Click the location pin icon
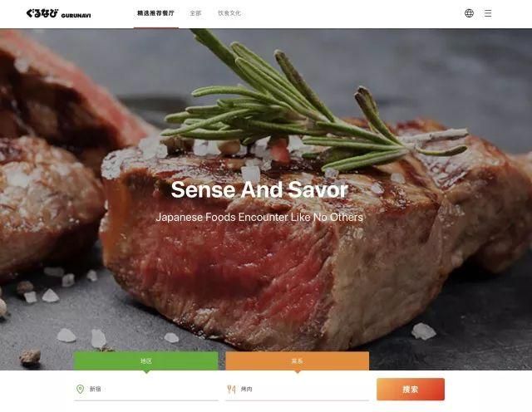 pyautogui.click(x=80, y=389)
